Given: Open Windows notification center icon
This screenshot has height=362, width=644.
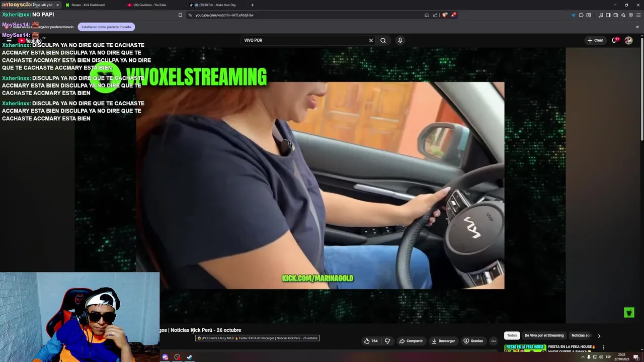Looking at the screenshot, I should [636, 357].
